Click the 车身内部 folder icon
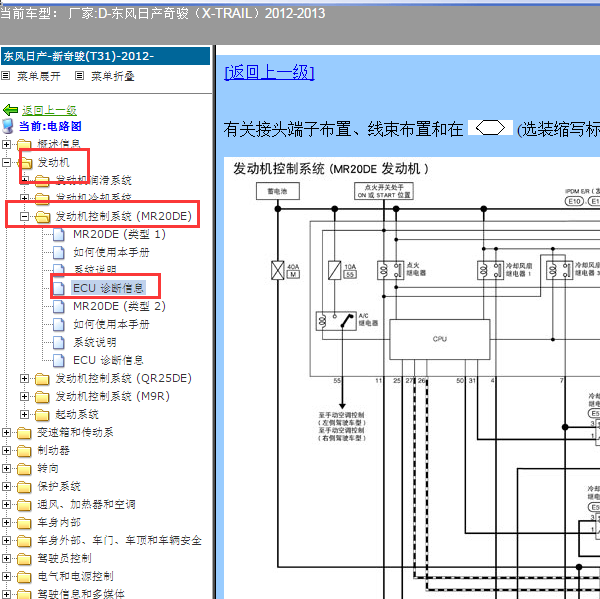This screenshot has width=600, height=599. coord(24,523)
